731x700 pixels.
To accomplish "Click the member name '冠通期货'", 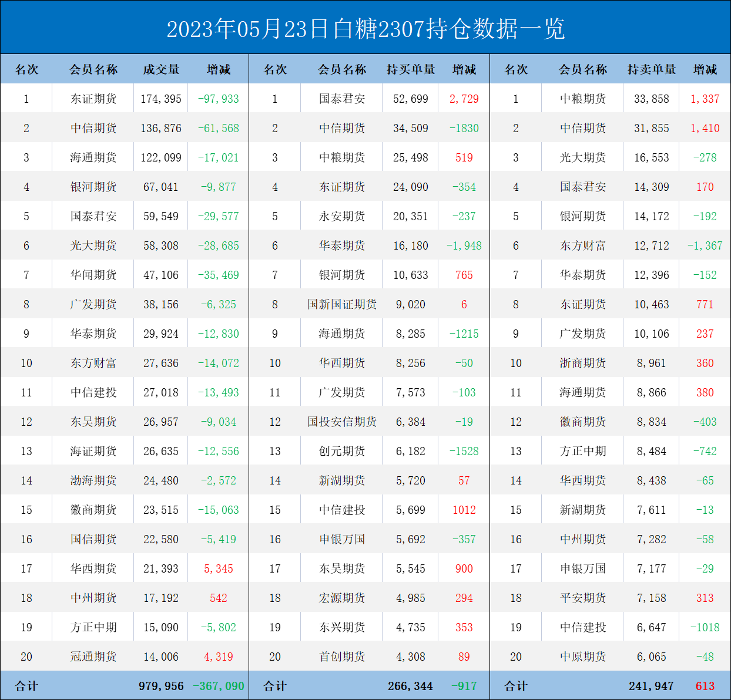I will (x=93, y=657).
